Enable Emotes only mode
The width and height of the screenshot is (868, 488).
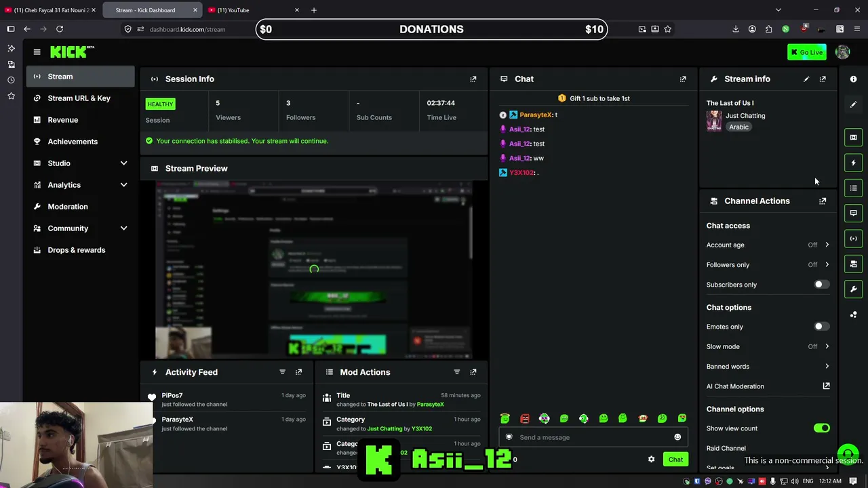click(821, 327)
